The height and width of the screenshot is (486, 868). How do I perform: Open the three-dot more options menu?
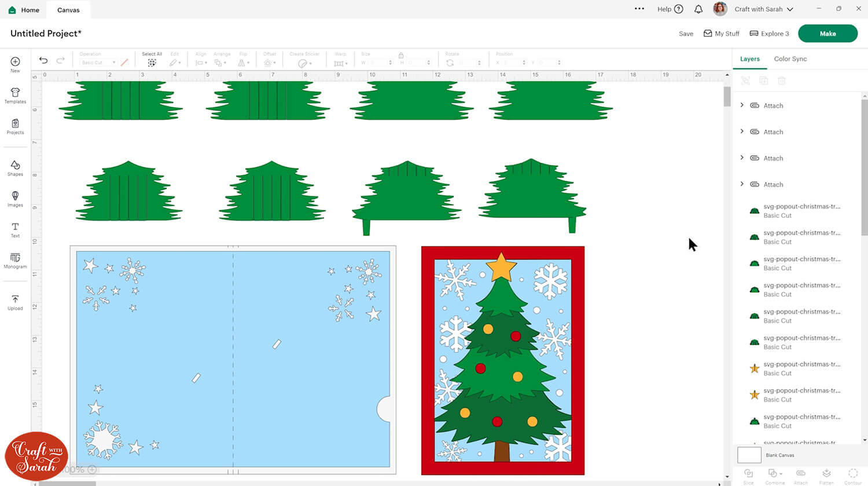639,9
